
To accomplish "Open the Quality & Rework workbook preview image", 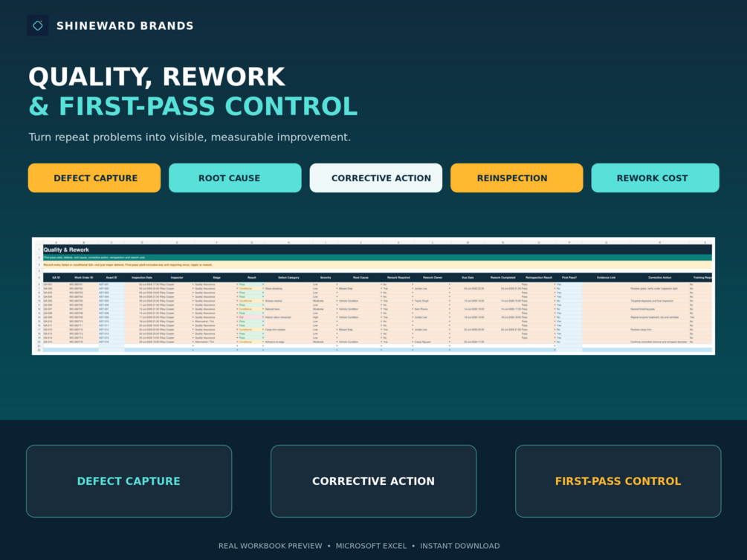I will [x=373, y=296].
